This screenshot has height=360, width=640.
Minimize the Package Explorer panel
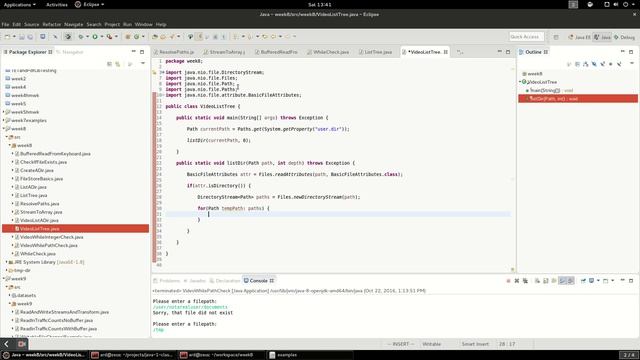(133, 52)
